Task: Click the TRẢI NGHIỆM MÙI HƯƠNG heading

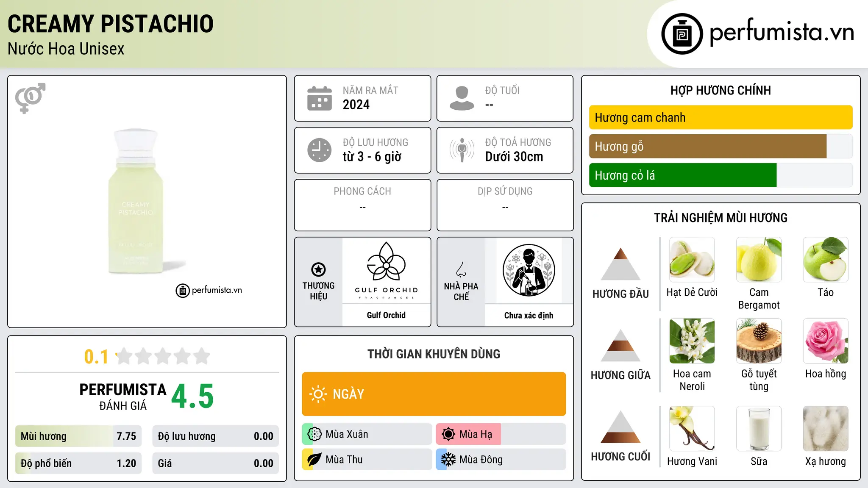Action: point(721,218)
